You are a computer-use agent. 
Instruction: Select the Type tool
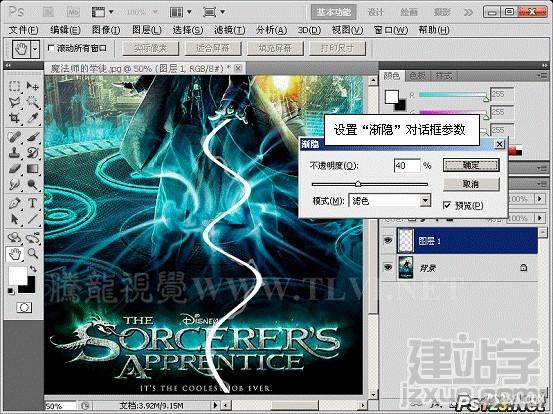point(32,203)
